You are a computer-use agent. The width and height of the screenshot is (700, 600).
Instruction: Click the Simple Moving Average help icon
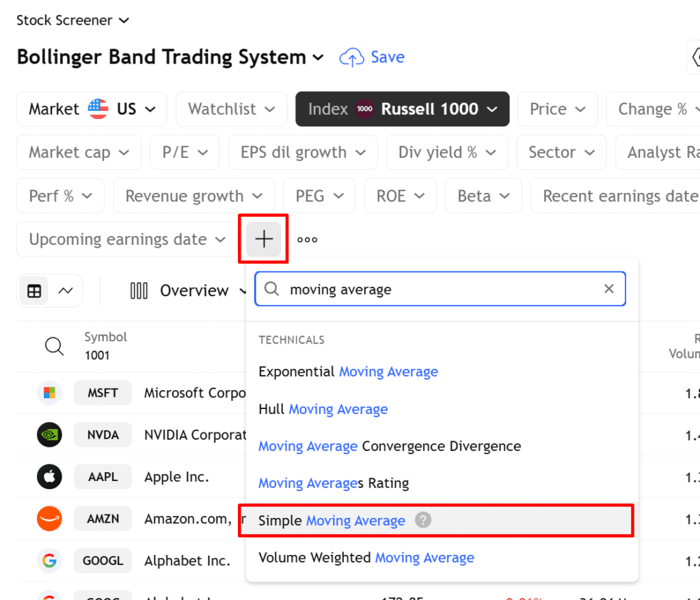(424, 521)
